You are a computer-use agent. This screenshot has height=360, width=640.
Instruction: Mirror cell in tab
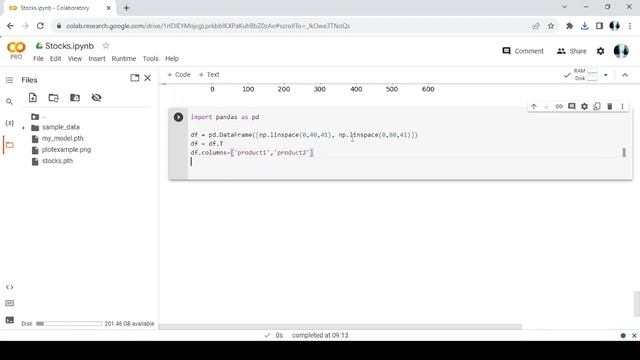(597, 107)
